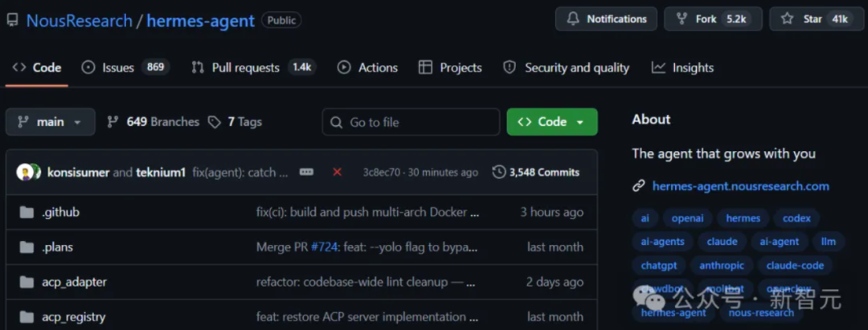This screenshot has width=868, height=330.
Task: Open hermes-agent.nousresearch.com website link
Action: tap(740, 186)
